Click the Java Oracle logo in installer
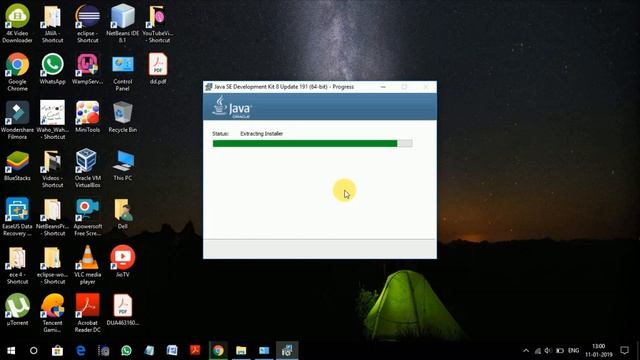This screenshot has height=360, width=640. [x=232, y=107]
